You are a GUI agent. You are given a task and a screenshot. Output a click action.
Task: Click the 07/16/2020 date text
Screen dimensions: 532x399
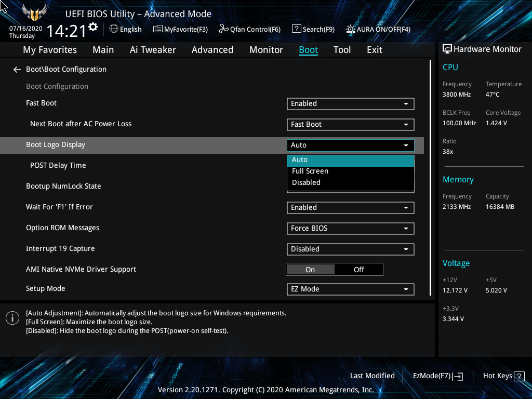[26, 29]
